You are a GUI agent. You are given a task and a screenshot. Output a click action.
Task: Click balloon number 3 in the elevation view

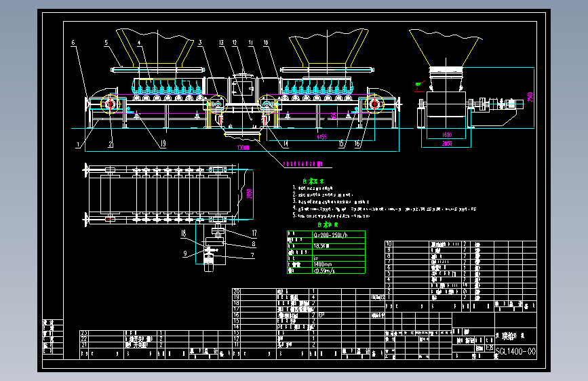[200, 43]
